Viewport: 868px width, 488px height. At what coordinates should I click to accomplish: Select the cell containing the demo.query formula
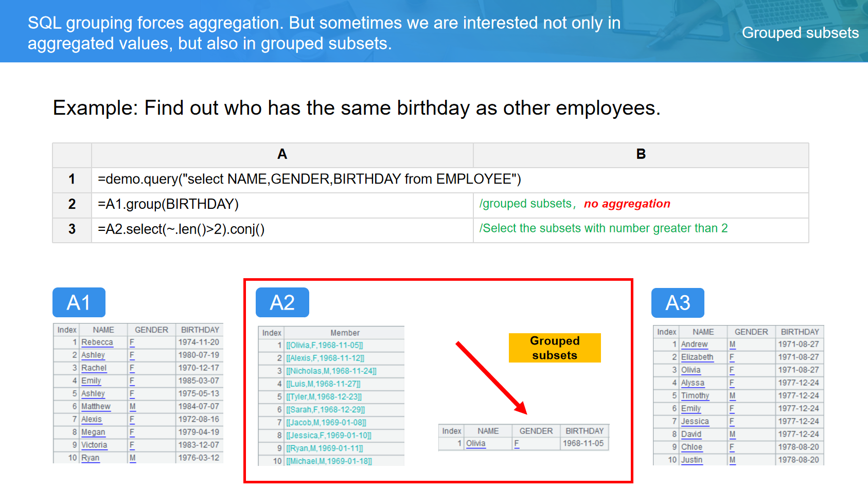[309, 179]
